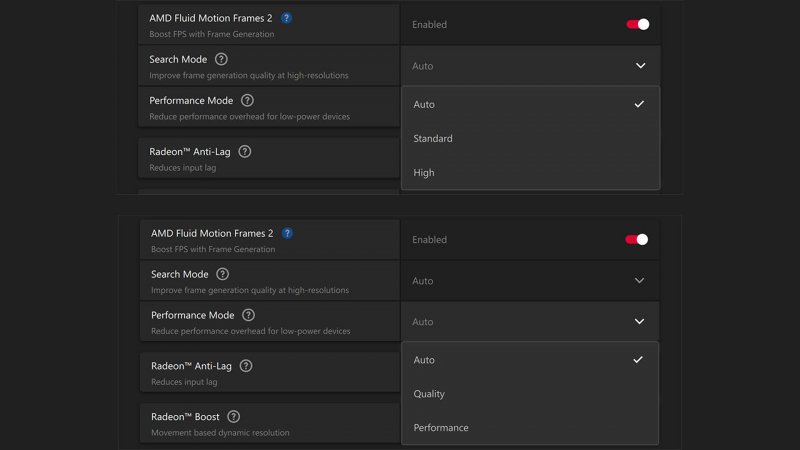Select Quality from Performance Mode options
This screenshot has width=800, height=450.
[429, 394]
